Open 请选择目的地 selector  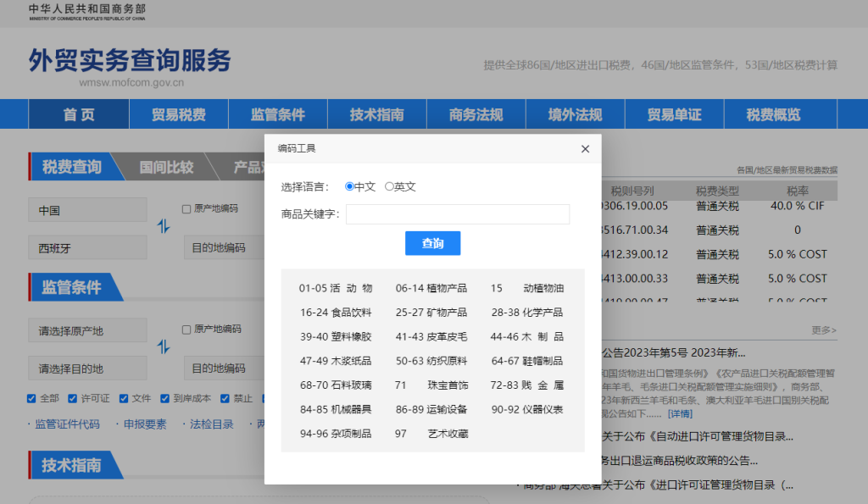87,368
